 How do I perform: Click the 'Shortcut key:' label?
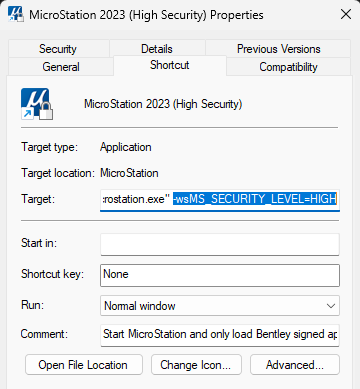pos(52,274)
